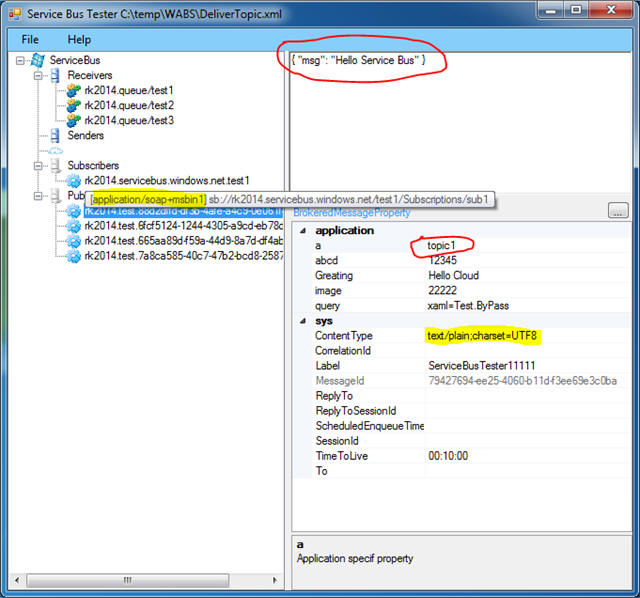
Task: Click the rk2014.queue/test1 receiver icon
Action: click(x=73, y=90)
